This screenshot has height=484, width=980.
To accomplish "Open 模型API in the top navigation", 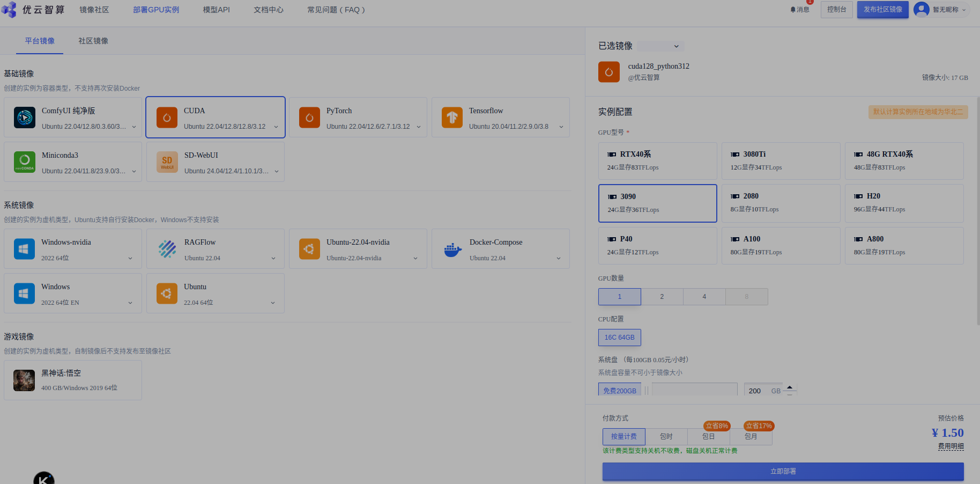I will click(x=217, y=10).
